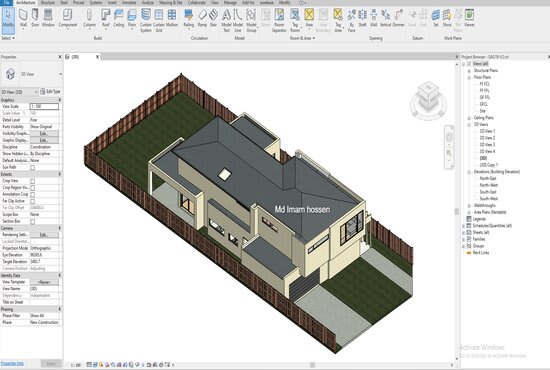Select 3D View 1 in Project Browser
This screenshot has width=550, height=370.
[x=487, y=131]
